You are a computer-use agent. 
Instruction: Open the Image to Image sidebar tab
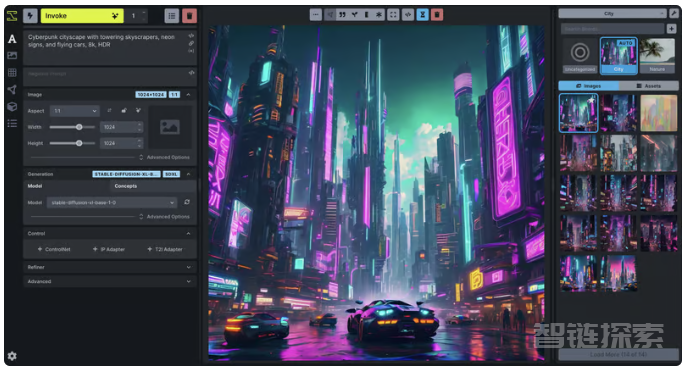(12, 55)
